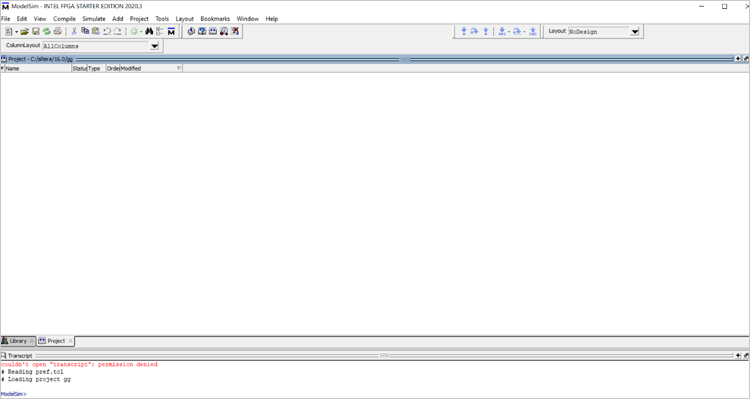Click the Find binoculars icon
Image resolution: width=750 pixels, height=399 pixels.
point(149,31)
